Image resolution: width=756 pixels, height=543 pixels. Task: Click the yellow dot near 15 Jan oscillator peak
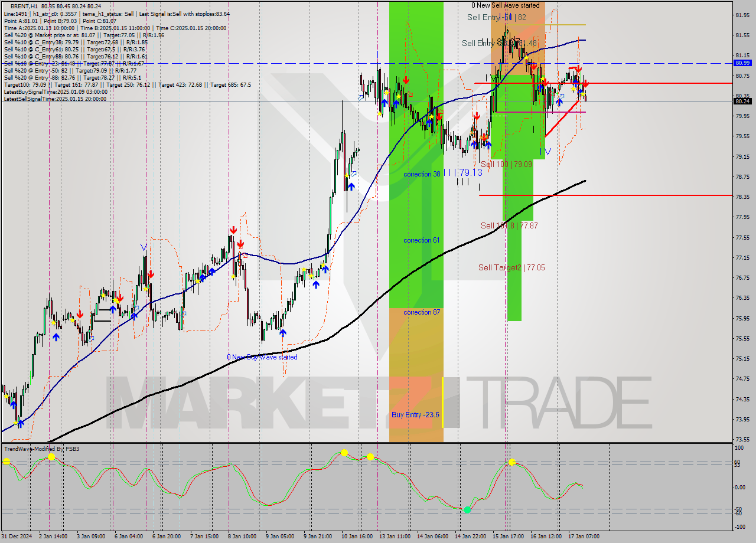(x=511, y=462)
